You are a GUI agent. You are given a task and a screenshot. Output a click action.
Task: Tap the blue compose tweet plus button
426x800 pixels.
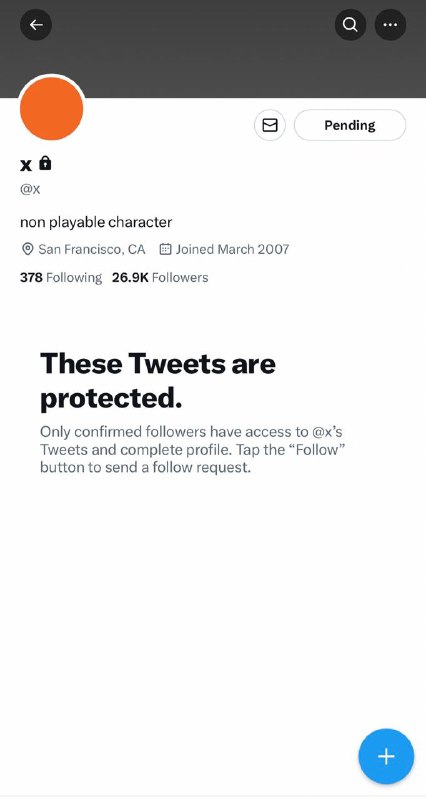tap(386, 756)
